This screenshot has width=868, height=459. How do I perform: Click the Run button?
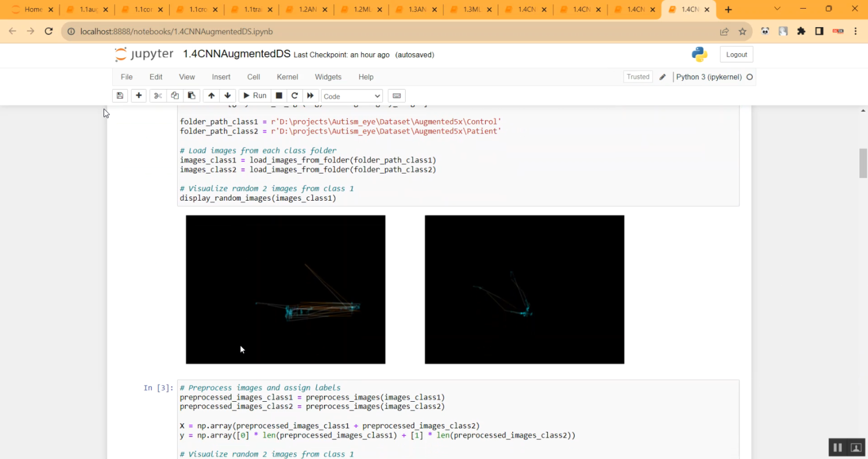(254, 96)
